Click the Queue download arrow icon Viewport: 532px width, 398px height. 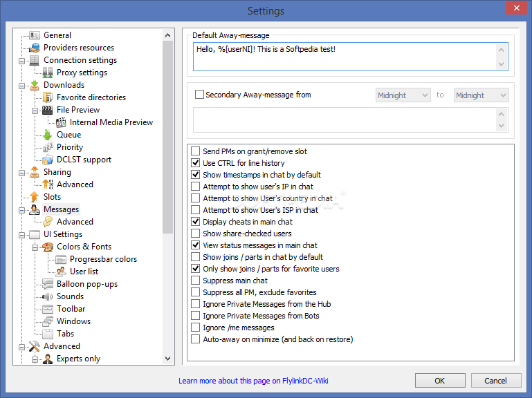coord(48,135)
